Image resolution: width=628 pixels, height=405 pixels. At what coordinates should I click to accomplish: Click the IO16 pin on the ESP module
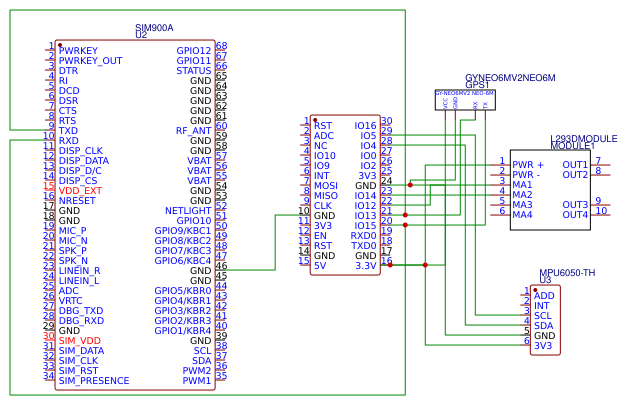coord(365,126)
